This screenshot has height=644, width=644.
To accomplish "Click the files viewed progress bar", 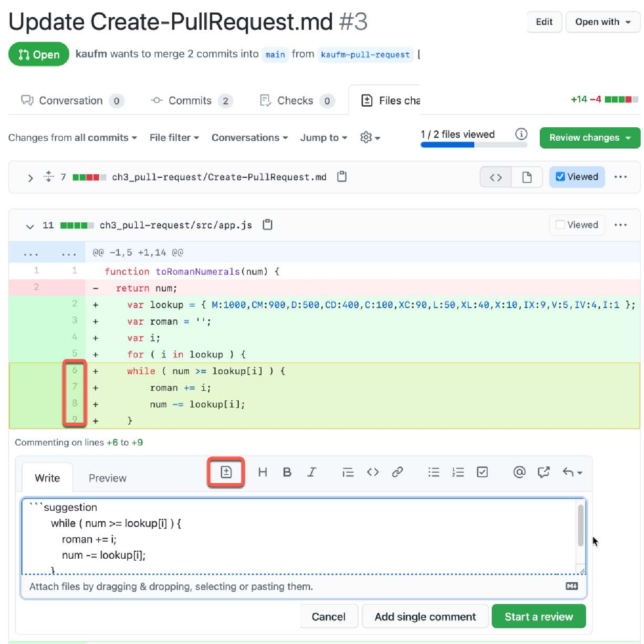I will 473,145.
